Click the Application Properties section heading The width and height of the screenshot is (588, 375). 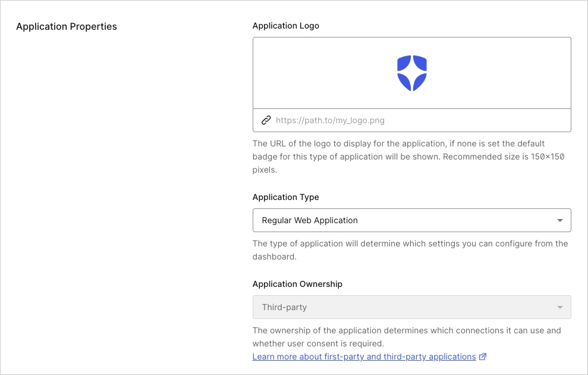[x=67, y=26]
